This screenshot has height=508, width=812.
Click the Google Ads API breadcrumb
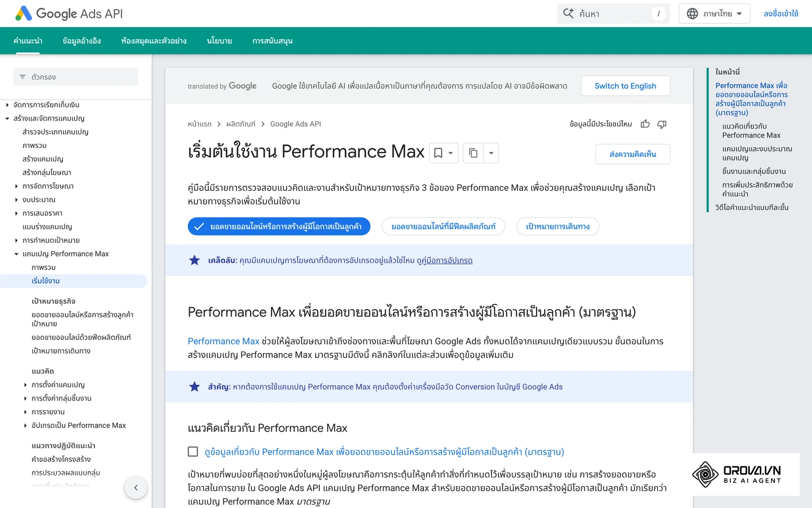(295, 124)
